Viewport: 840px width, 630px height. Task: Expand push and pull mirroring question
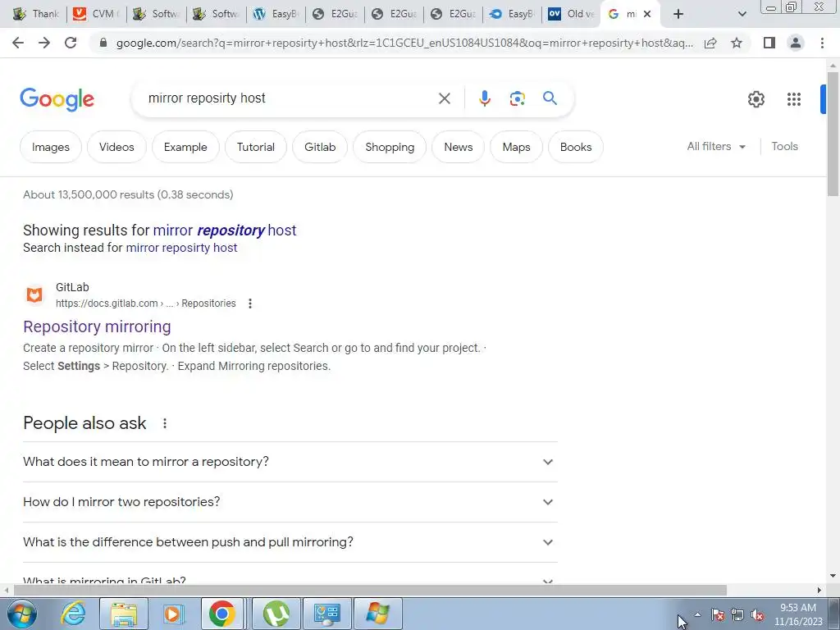290,542
